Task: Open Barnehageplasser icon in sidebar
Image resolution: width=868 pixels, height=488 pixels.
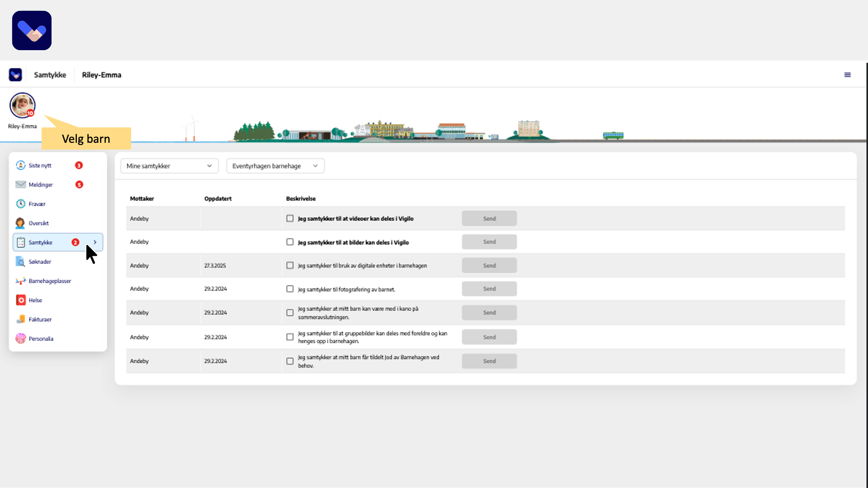Action: coord(21,281)
